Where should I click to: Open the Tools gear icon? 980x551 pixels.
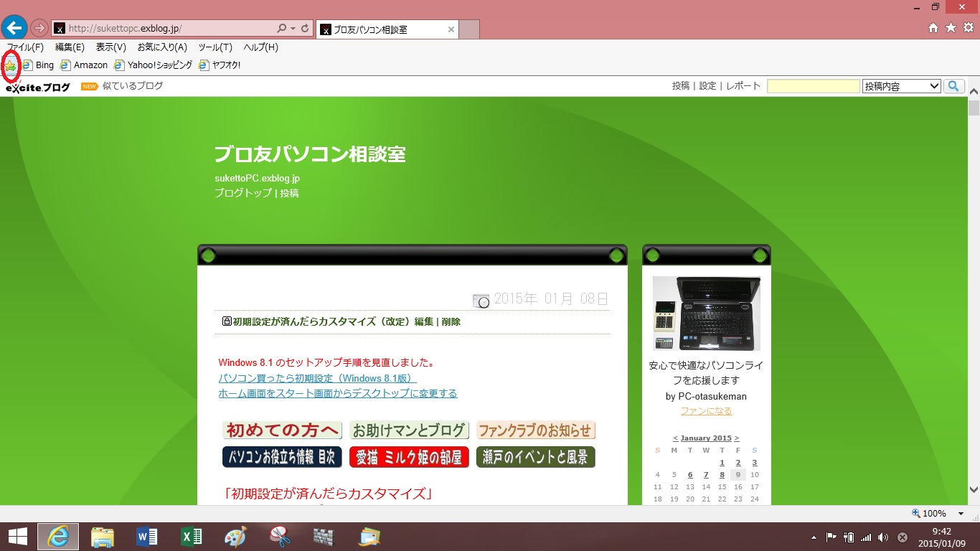968,28
